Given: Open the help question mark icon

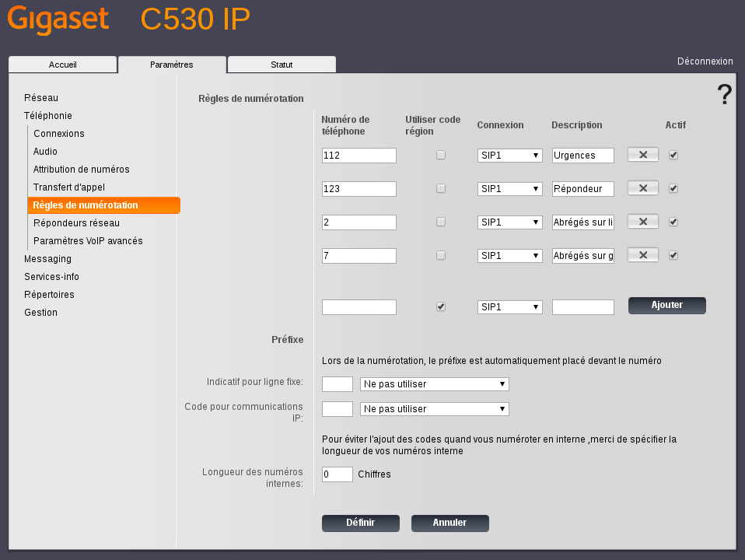Looking at the screenshot, I should tap(724, 95).
